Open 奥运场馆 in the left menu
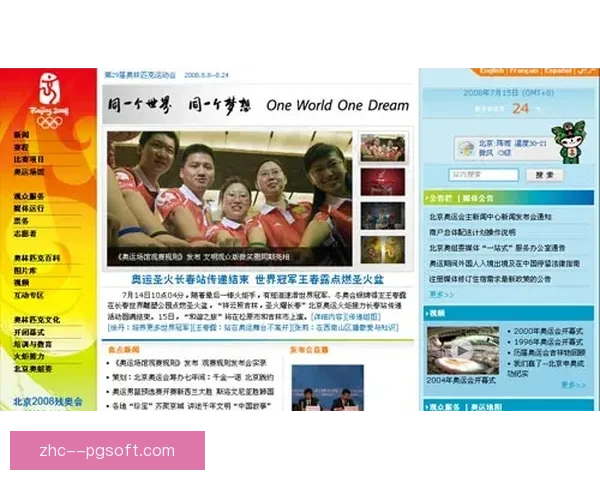The image size is (600, 480). point(29,171)
